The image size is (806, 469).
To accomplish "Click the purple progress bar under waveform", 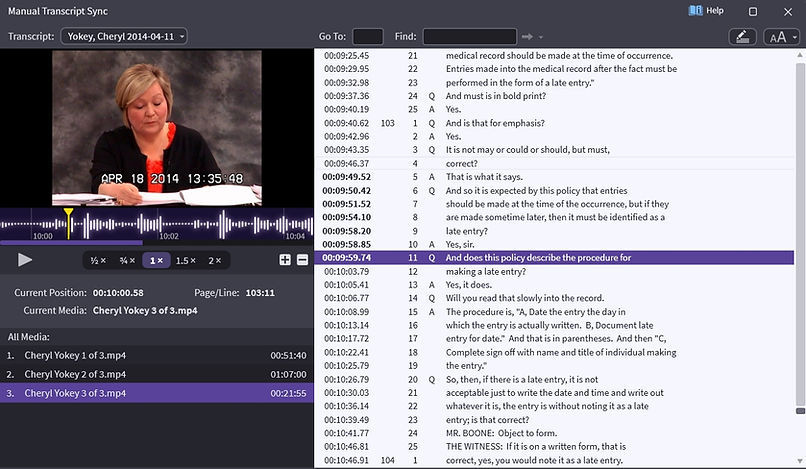I will tap(70, 242).
